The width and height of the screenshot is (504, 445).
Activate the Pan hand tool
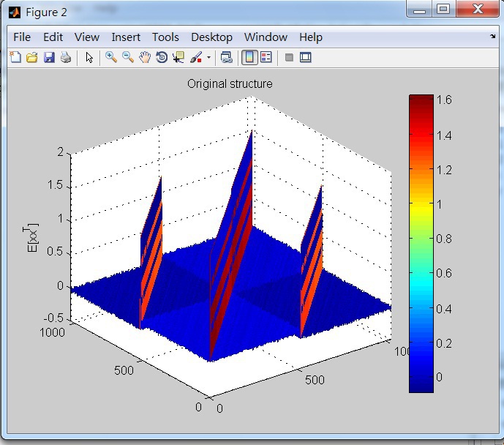145,57
